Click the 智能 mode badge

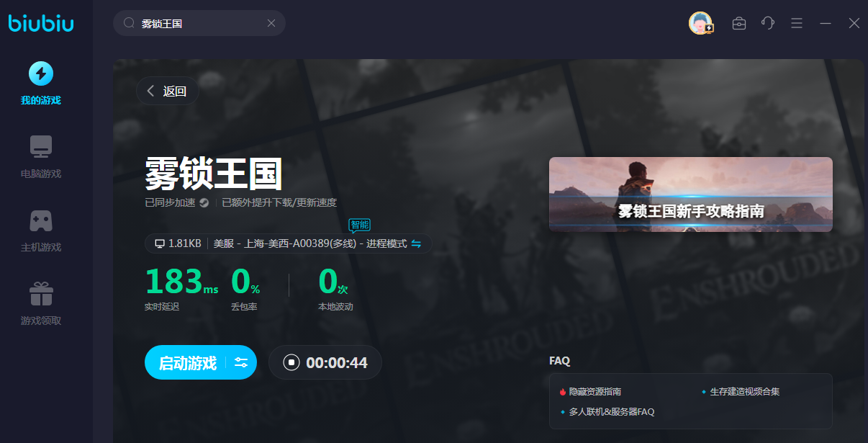(x=359, y=224)
